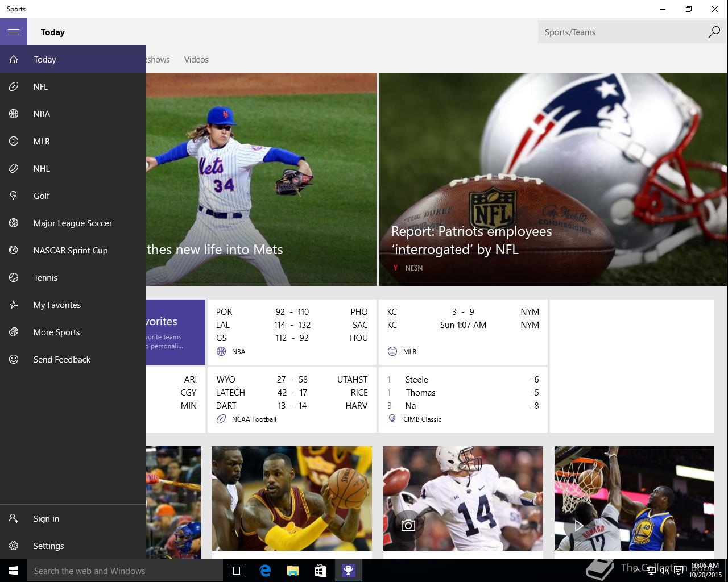Click the NASCAR Sprint Cup icon
Screen dimensions: 728x582
(14, 250)
